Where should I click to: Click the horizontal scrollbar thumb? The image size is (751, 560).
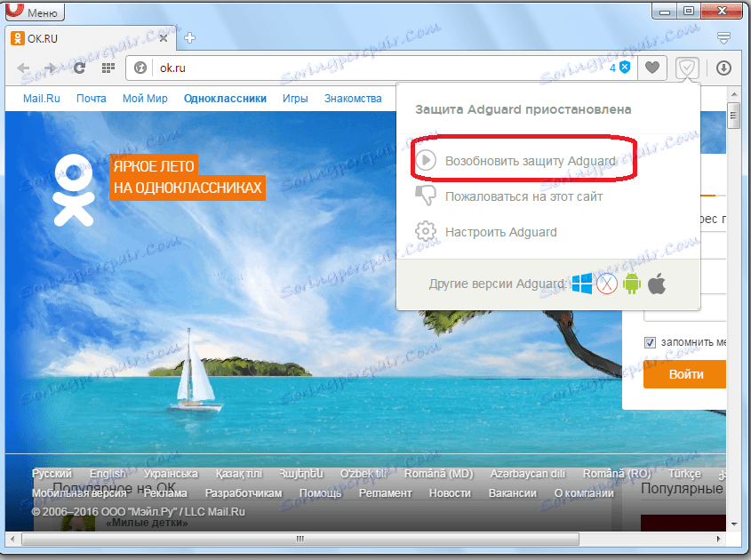coord(300,539)
